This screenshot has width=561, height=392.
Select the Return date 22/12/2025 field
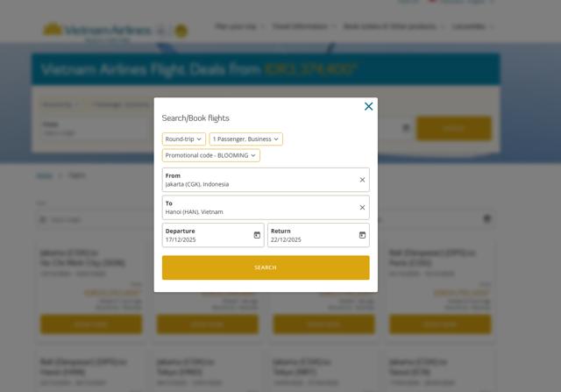coord(318,235)
